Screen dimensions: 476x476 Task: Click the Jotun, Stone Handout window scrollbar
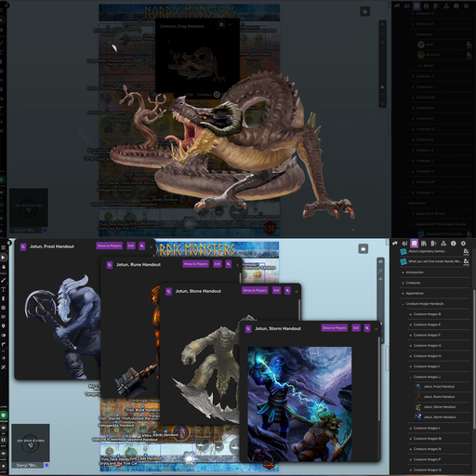click(x=299, y=310)
